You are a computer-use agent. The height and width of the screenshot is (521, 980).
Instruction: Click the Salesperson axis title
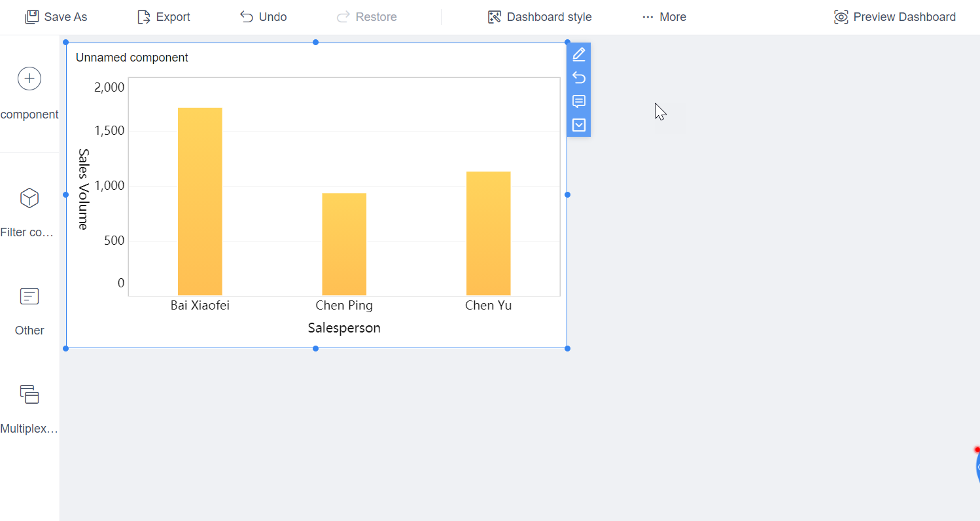click(344, 328)
